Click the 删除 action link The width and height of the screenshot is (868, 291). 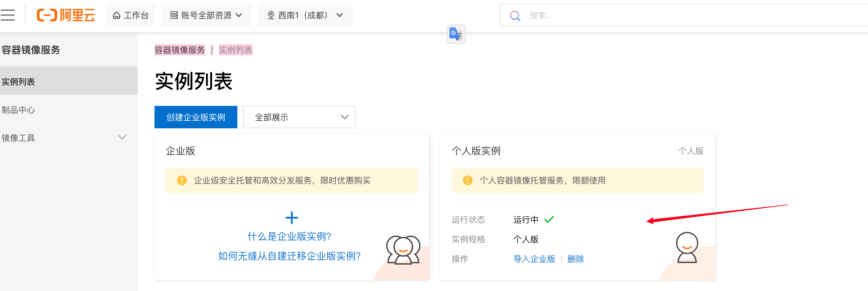(576, 259)
